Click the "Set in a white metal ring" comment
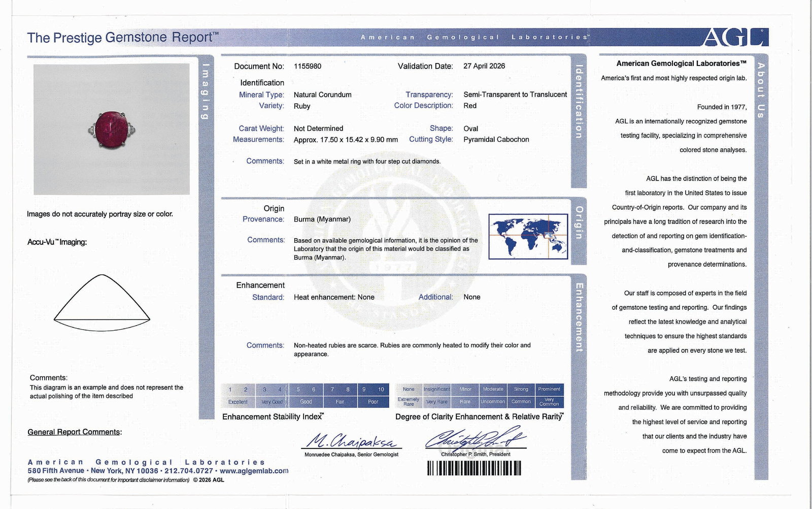The image size is (812, 509). (x=367, y=162)
